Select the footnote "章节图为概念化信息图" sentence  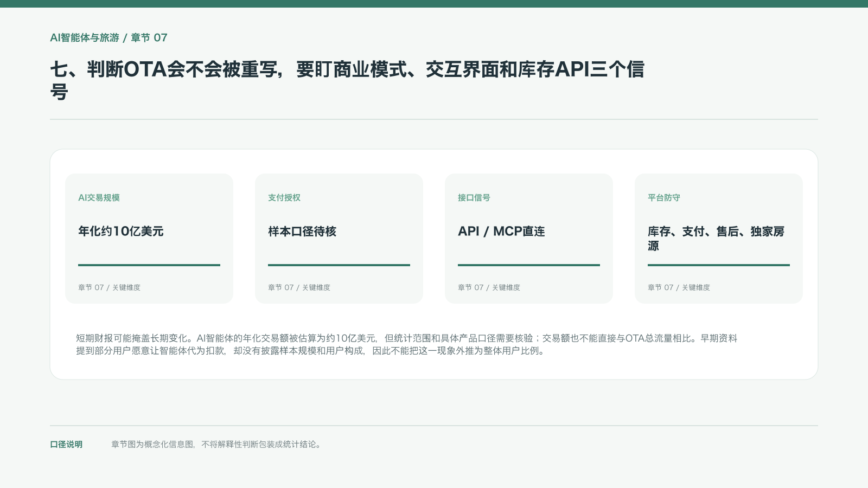click(217, 445)
